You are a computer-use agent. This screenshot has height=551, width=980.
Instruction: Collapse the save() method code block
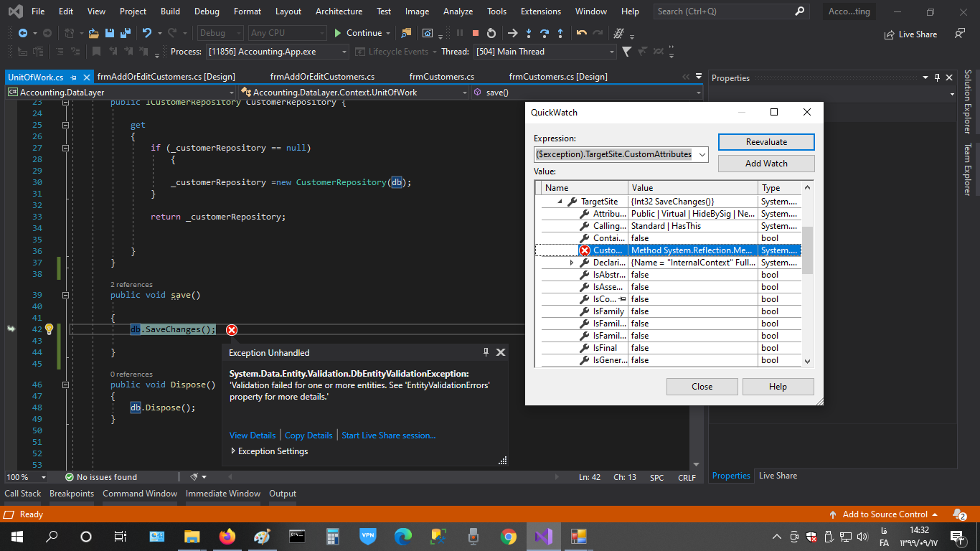point(65,295)
